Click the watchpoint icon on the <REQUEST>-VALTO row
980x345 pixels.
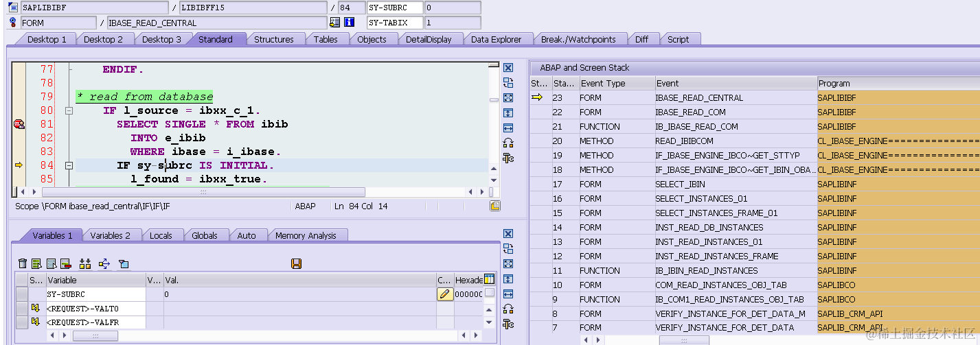(36, 309)
